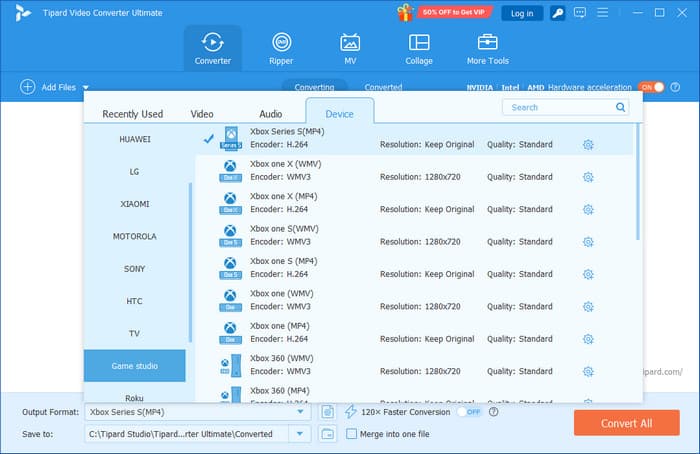Click the gift box promotion icon
The height and width of the screenshot is (454, 700).
point(405,12)
